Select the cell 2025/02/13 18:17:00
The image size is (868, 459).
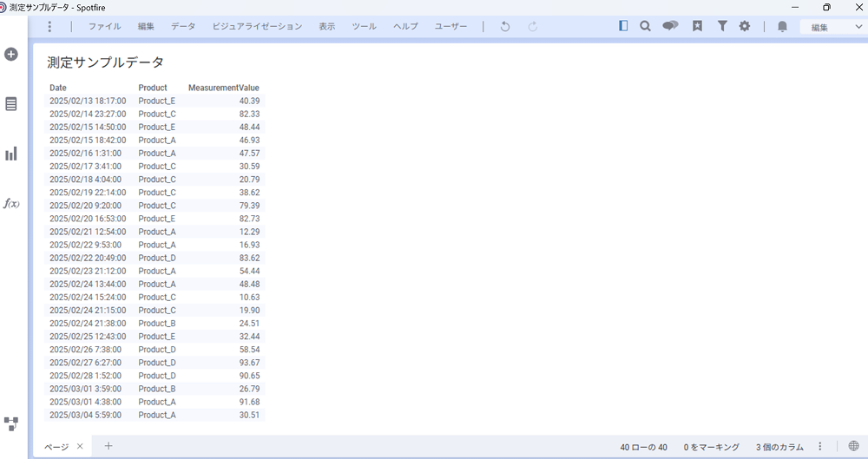[x=88, y=101]
